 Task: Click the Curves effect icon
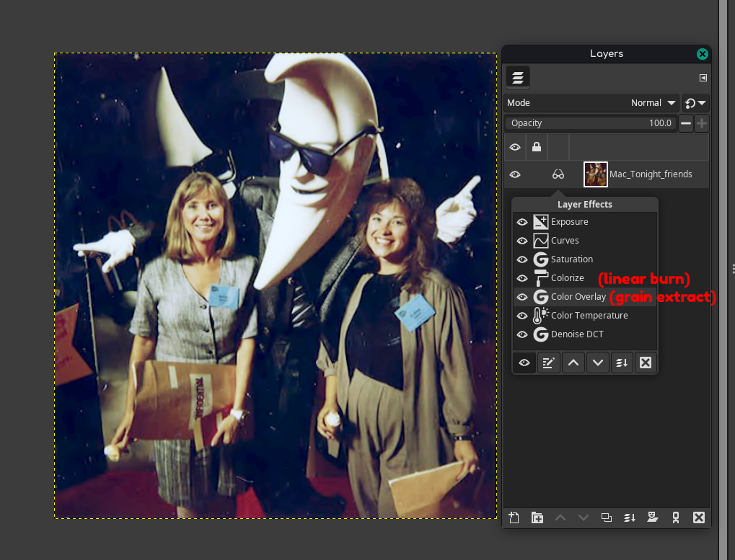[540, 241]
